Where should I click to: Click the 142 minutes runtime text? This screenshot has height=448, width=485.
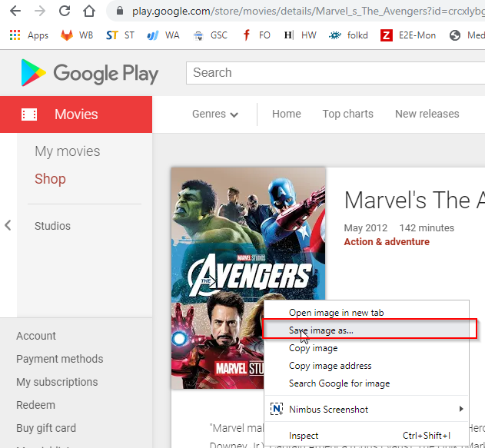tap(427, 228)
